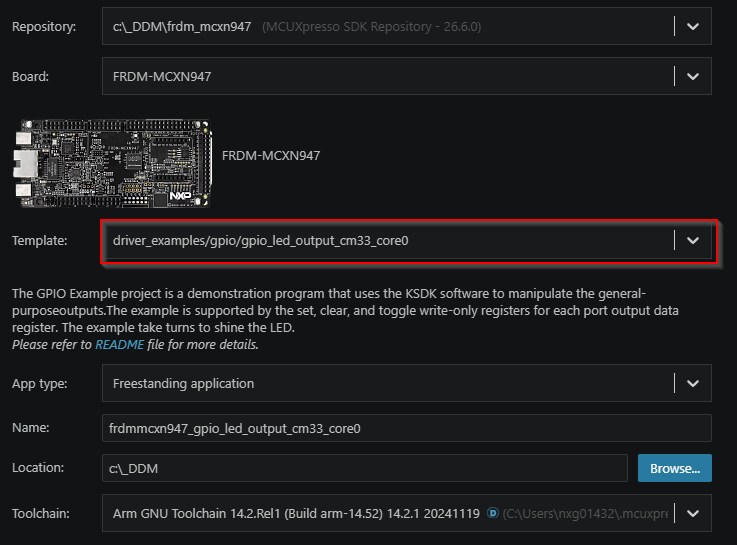Expand the Board dropdown arrow

coord(693,77)
